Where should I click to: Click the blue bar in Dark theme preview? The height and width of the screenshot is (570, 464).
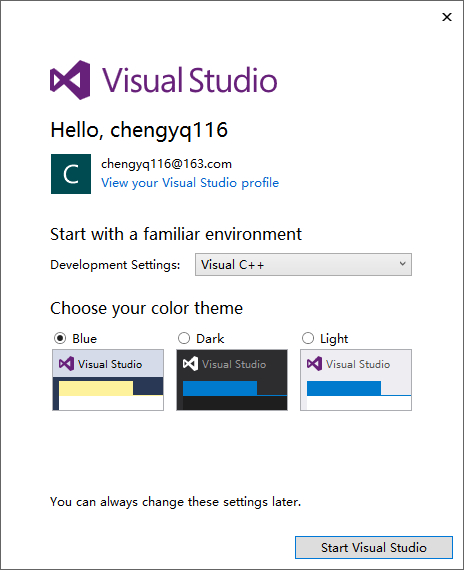(x=220, y=388)
